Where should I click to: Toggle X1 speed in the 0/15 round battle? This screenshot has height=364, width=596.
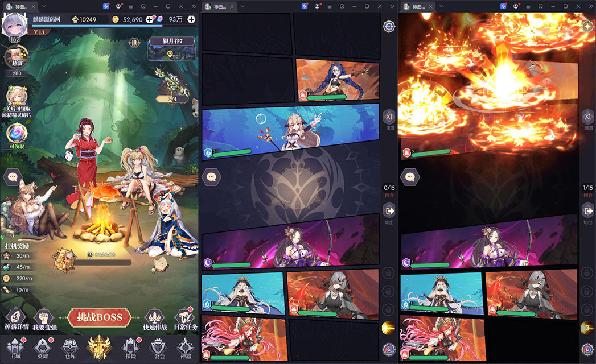coord(389,118)
